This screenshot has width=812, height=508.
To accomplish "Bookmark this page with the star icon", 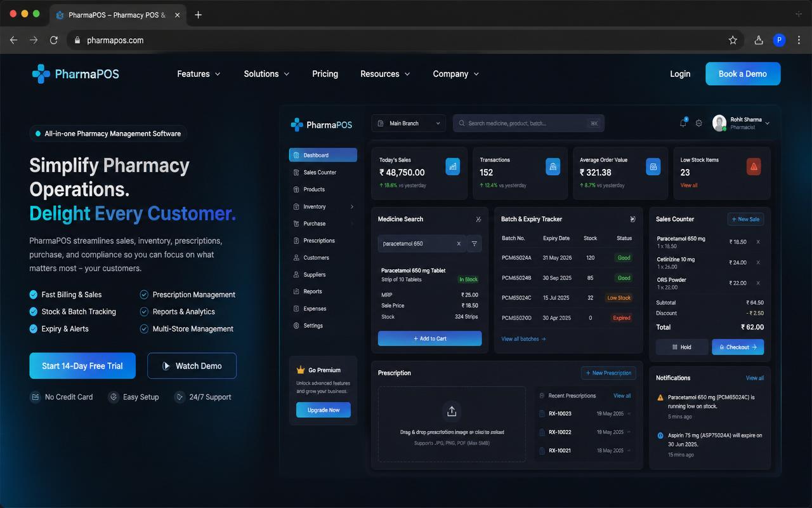I will [733, 40].
